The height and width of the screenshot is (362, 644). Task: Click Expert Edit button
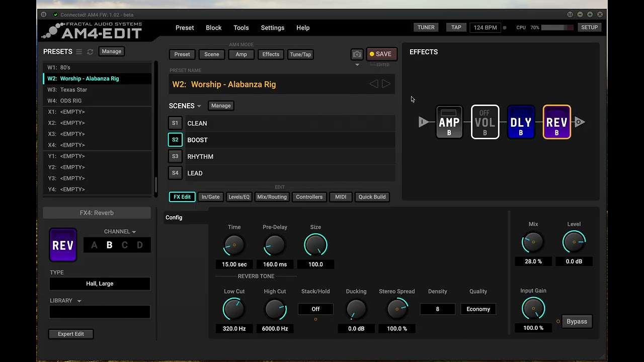[71, 334]
